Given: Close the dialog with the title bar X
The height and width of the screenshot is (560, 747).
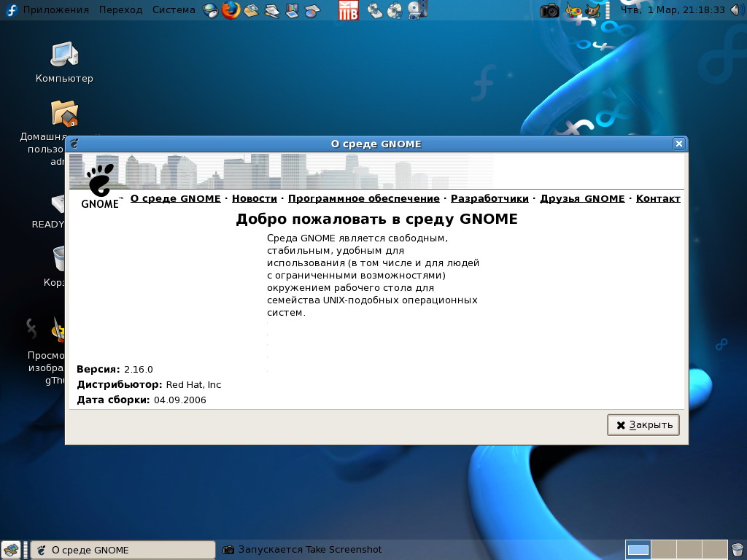Looking at the screenshot, I should [x=679, y=144].
